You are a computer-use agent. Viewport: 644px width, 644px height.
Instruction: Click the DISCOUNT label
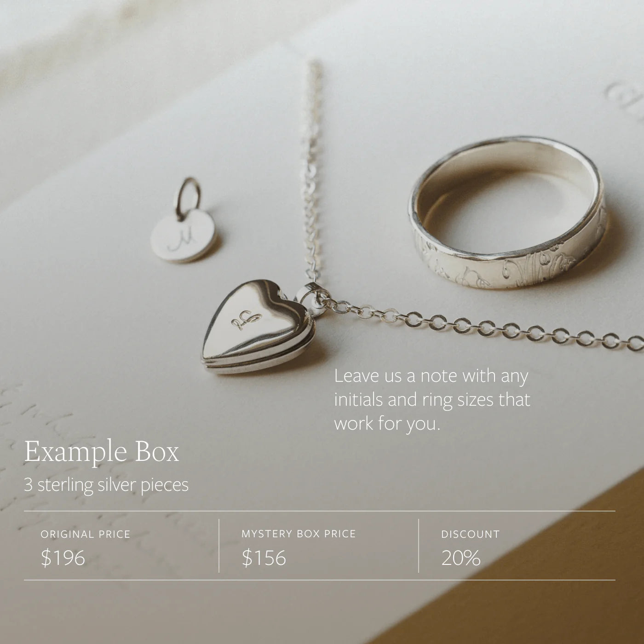(470, 535)
